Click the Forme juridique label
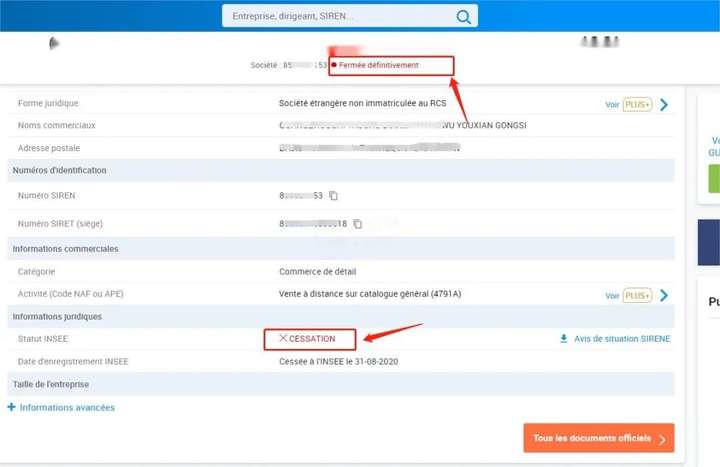This screenshot has width=720, height=467. click(48, 103)
